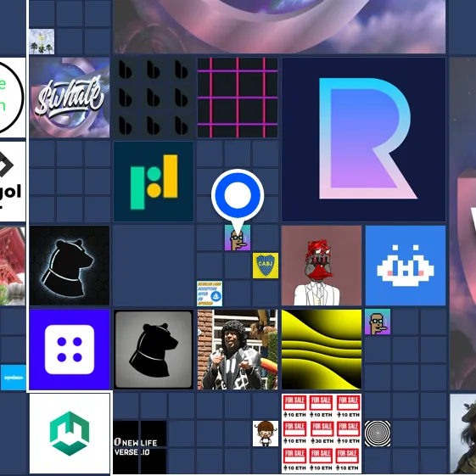Open the green hexagon M logo tile
476x476 pixels.
tap(70, 434)
